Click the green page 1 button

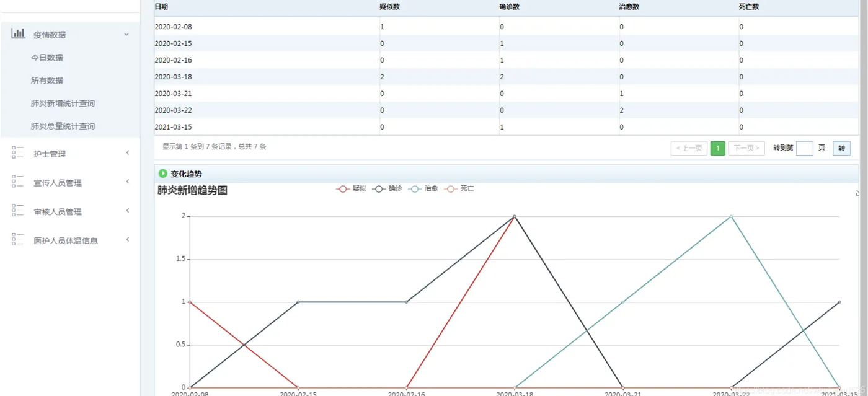point(718,148)
